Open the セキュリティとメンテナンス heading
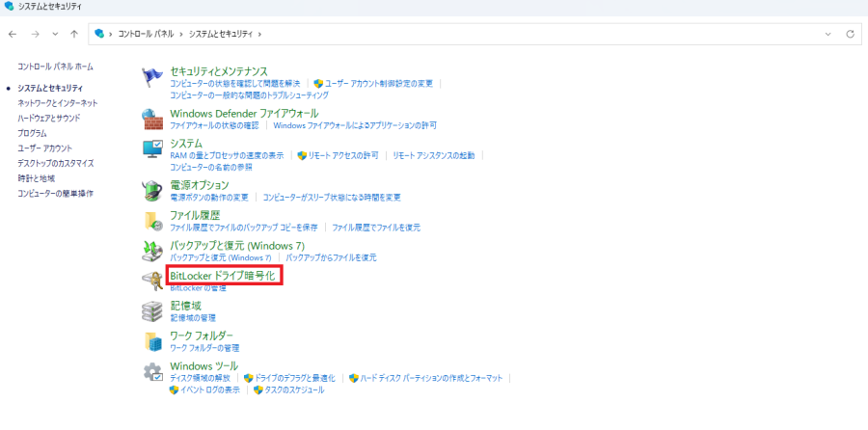868x430 pixels. (219, 71)
